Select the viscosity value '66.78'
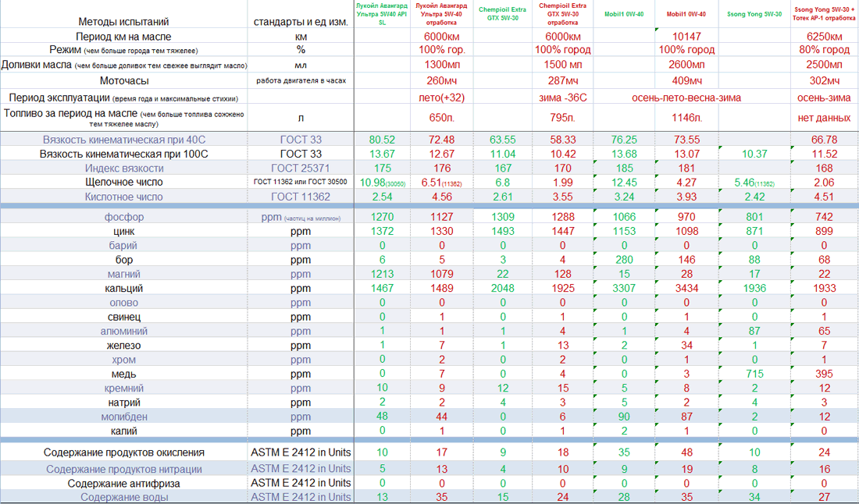Image resolution: width=859 pixels, height=504 pixels. 824,140
